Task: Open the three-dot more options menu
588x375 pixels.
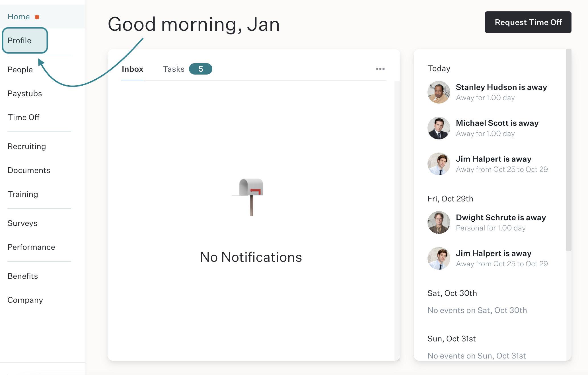Action: coord(380,69)
